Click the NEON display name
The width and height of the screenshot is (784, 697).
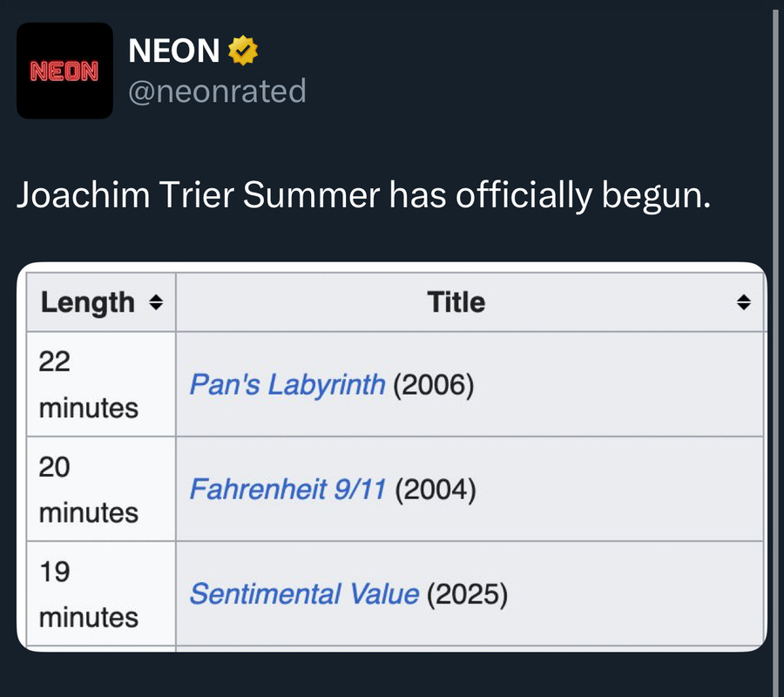pyautogui.click(x=173, y=51)
